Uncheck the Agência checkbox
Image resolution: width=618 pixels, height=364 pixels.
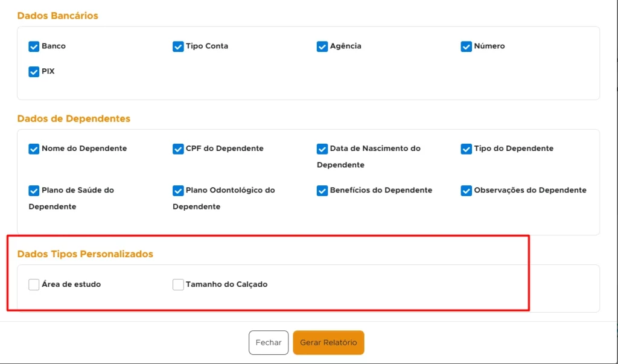[x=322, y=46]
